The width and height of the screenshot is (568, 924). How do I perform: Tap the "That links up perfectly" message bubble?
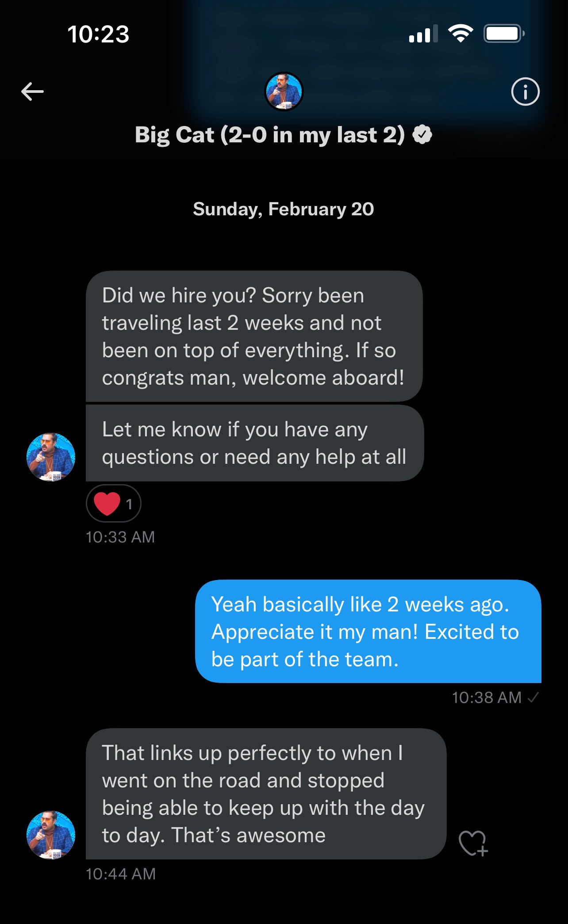[x=265, y=794]
